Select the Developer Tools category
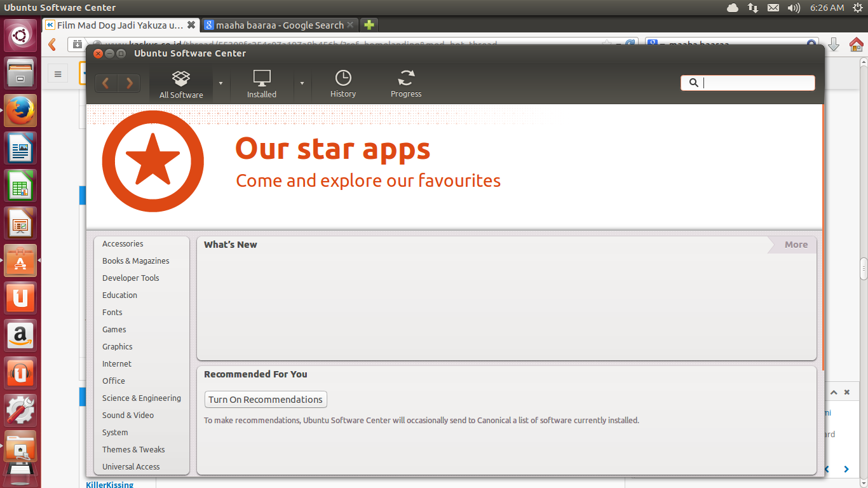 (x=131, y=278)
